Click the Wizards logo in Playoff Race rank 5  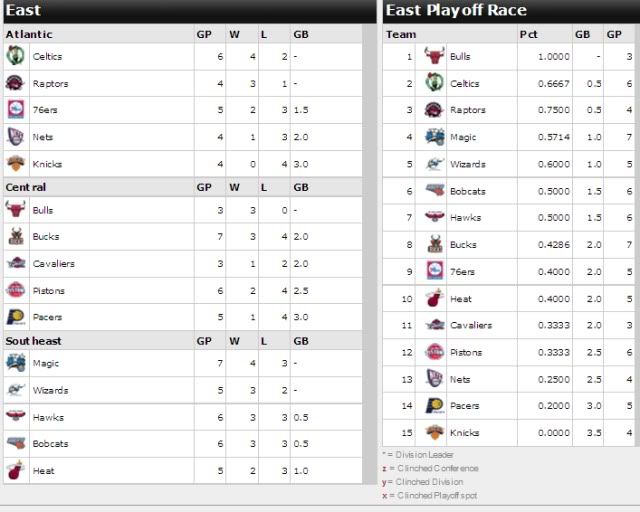pyautogui.click(x=434, y=164)
